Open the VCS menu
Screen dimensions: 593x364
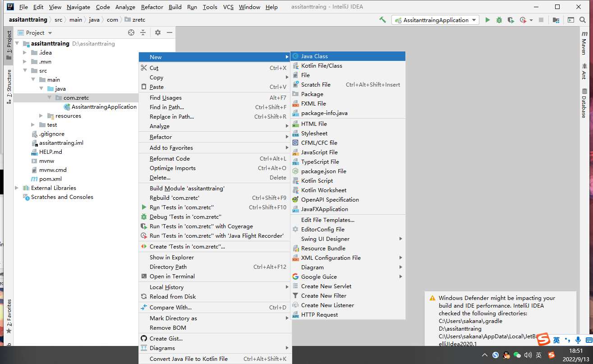(x=228, y=7)
